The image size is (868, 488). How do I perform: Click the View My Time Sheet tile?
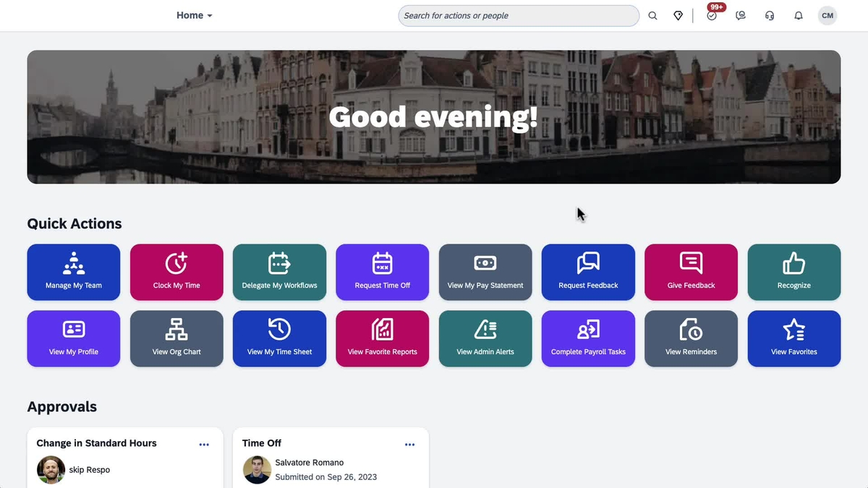279,338
